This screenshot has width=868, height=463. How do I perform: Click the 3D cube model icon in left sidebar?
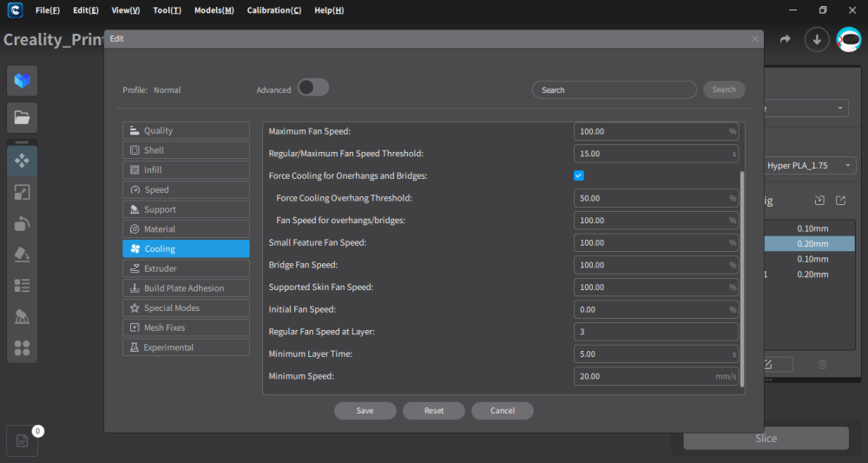(23, 81)
